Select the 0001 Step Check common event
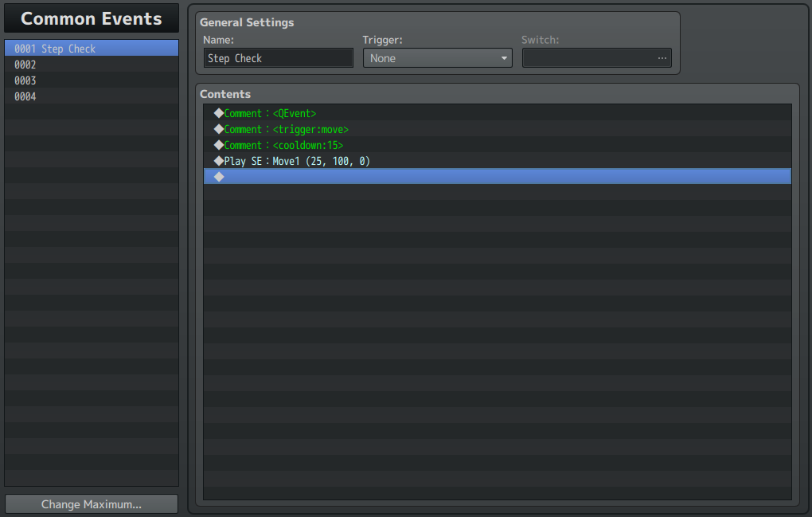Viewport: 812px width, 517px height. pos(92,48)
